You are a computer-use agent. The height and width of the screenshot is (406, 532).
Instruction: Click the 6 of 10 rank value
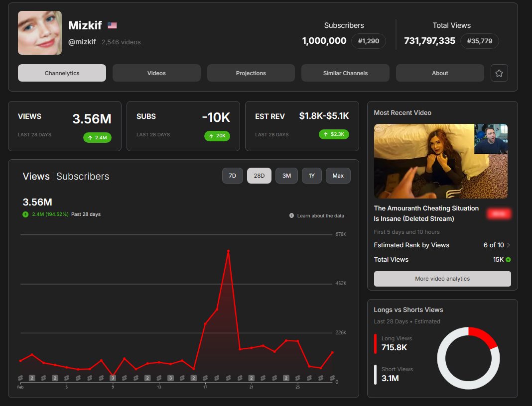point(494,245)
